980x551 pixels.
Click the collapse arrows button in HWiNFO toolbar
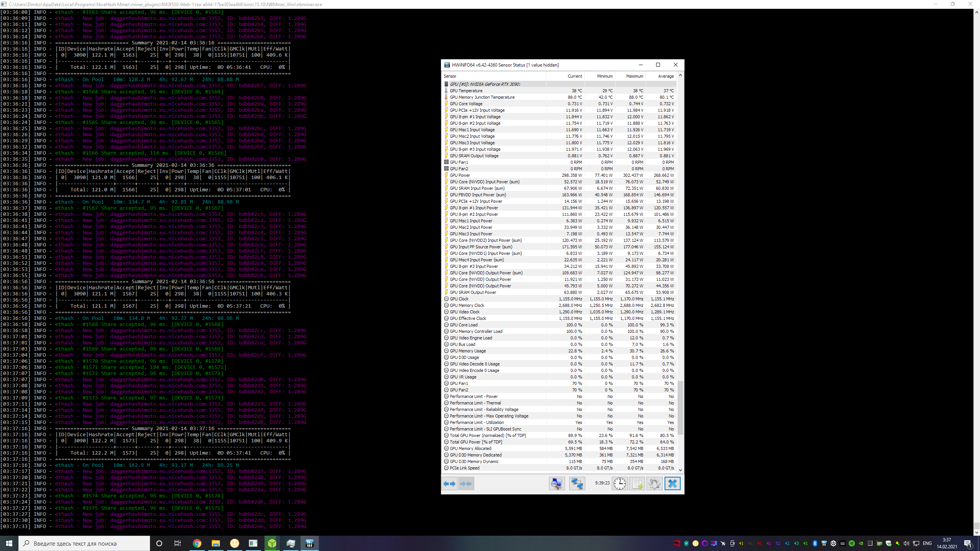coord(466,484)
